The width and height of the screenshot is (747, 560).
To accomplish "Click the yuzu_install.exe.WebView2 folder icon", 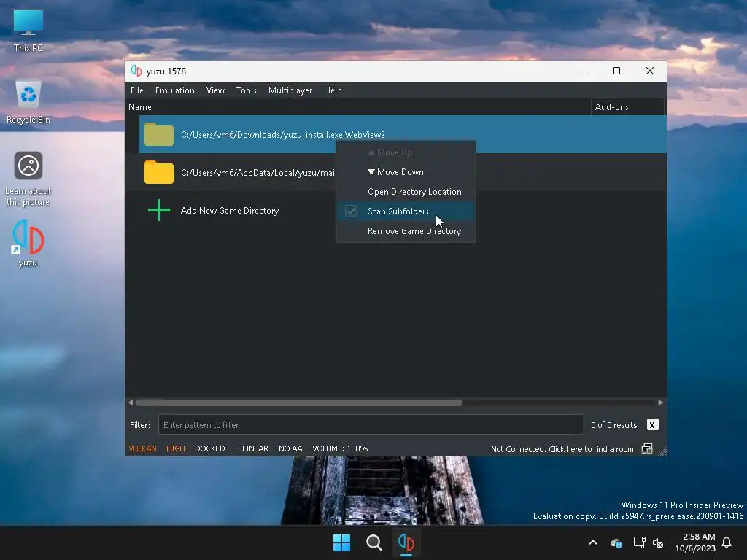I will point(159,135).
